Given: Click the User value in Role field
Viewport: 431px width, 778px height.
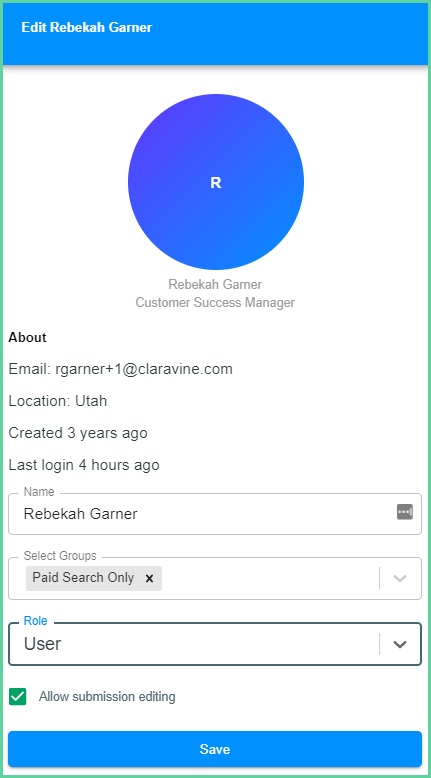Looking at the screenshot, I should pos(43,644).
